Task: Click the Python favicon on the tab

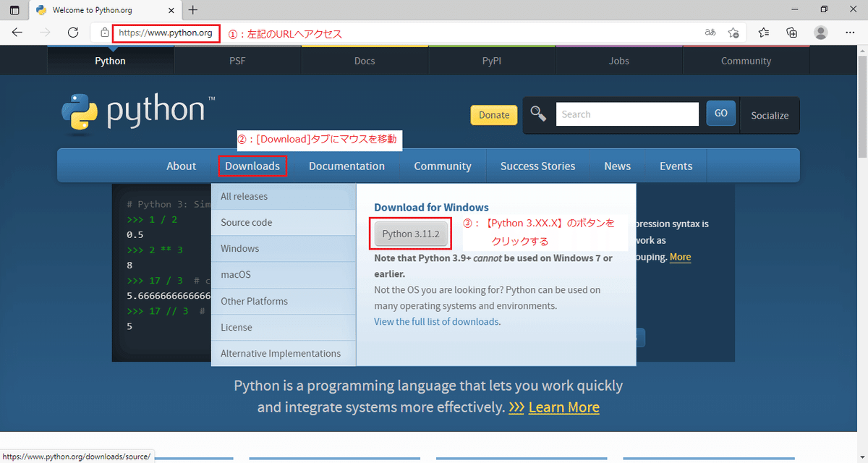Action: [x=41, y=10]
